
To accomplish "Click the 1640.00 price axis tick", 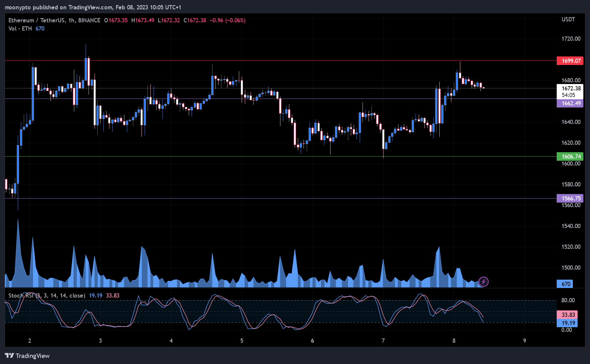I will click(x=571, y=122).
